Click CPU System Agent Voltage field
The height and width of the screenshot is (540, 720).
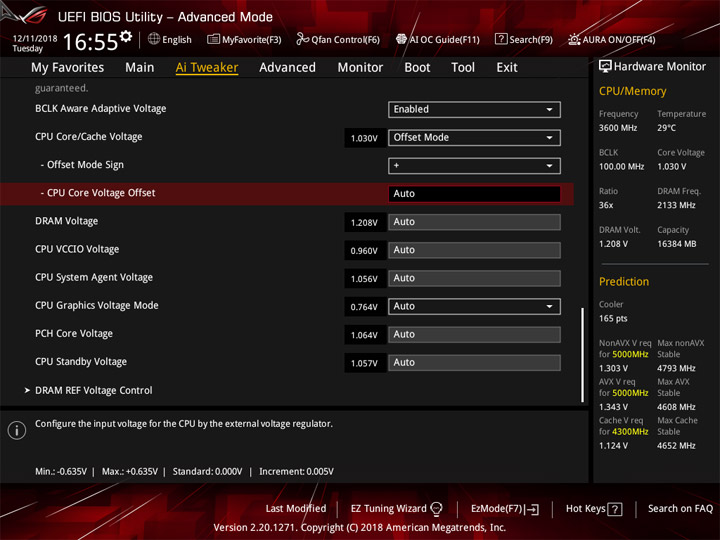pos(474,278)
